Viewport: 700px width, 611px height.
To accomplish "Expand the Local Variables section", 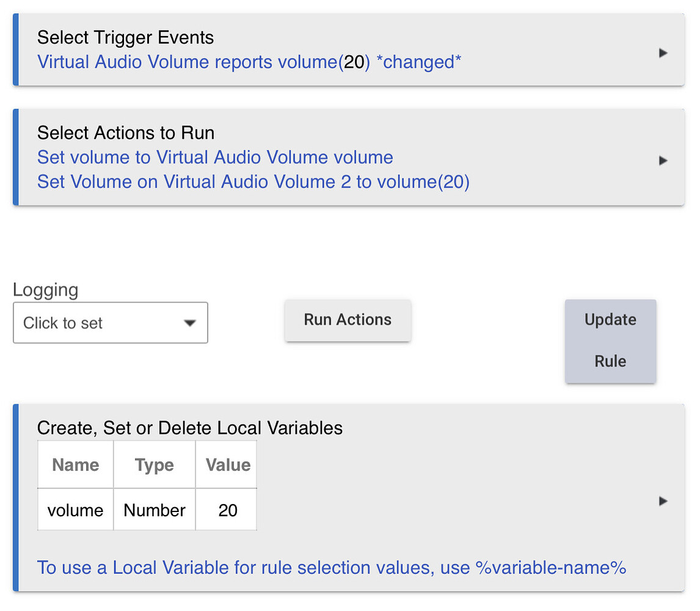I will [663, 501].
